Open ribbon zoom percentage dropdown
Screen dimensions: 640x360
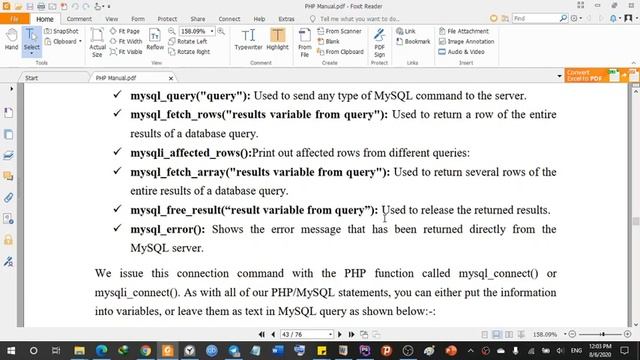pos(212,31)
